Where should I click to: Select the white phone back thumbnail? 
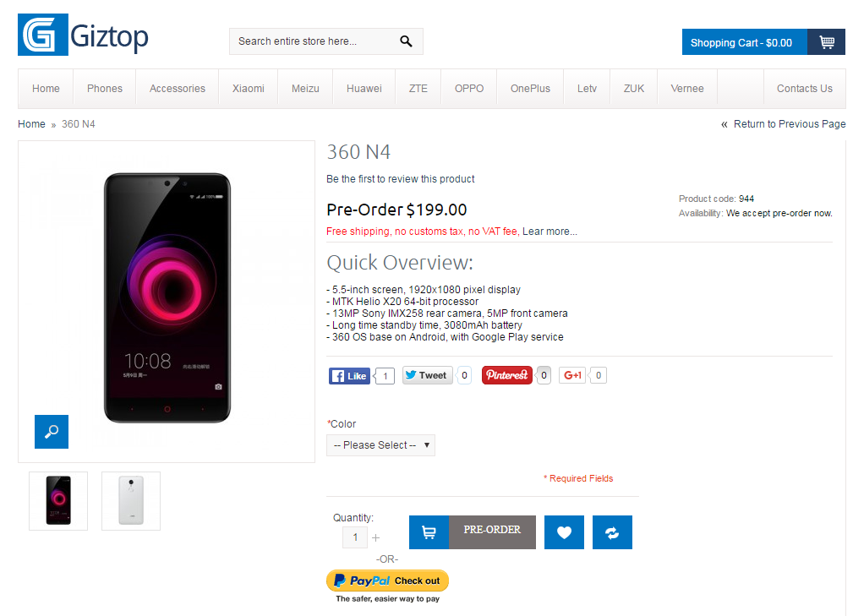(x=131, y=500)
